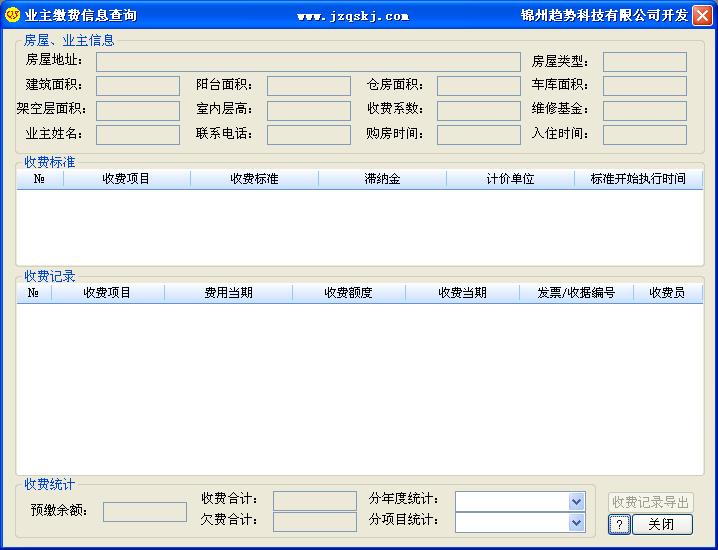This screenshot has width=718, height=550.
Task: Click the 费用当期 column header
Action: (x=228, y=293)
